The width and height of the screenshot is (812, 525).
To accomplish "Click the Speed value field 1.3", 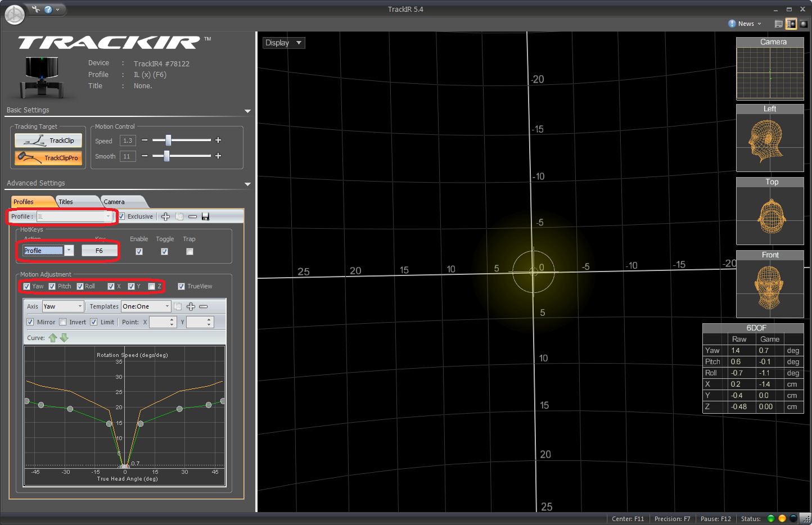I will (x=128, y=141).
